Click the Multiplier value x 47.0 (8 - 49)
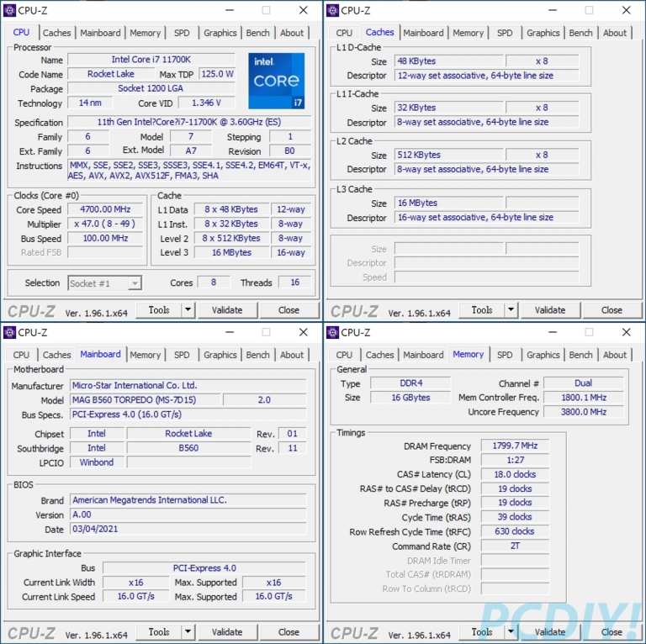 [x=105, y=224]
